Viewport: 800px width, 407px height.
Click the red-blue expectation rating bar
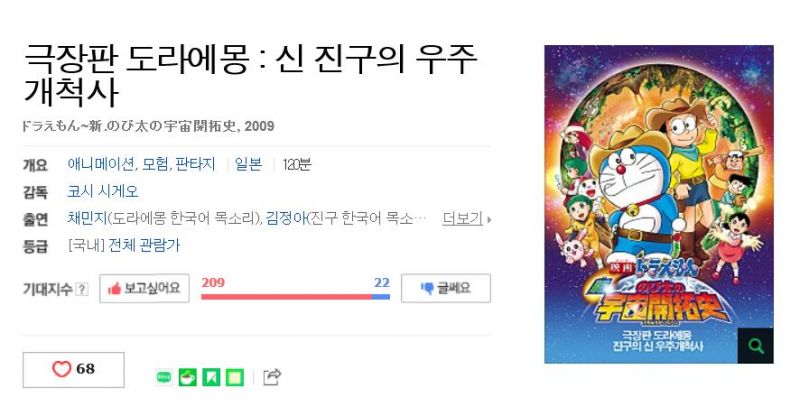[x=295, y=297]
